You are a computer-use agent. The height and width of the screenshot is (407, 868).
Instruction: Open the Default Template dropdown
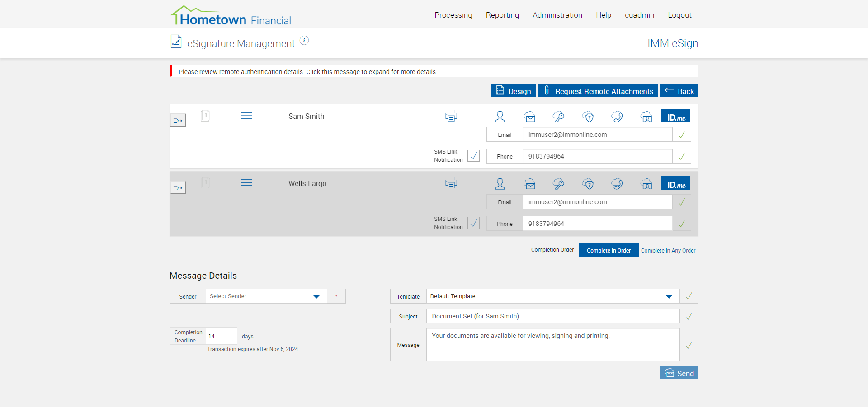(x=552, y=296)
